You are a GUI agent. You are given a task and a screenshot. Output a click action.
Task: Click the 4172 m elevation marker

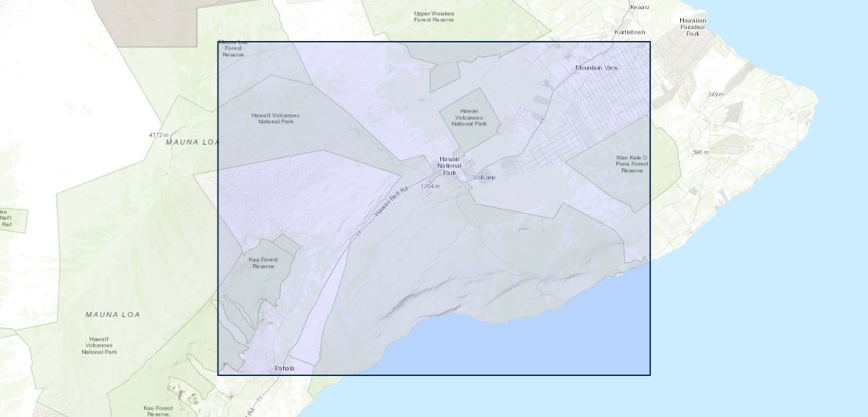point(159,135)
